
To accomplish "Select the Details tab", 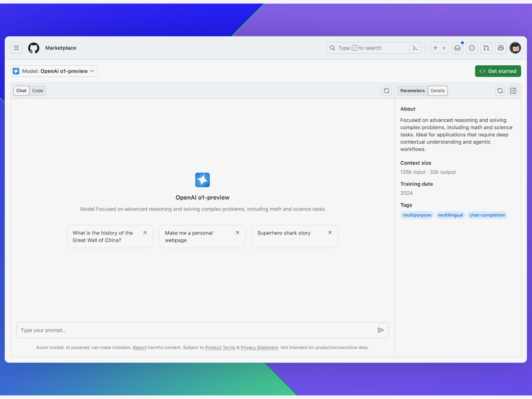I will point(438,91).
